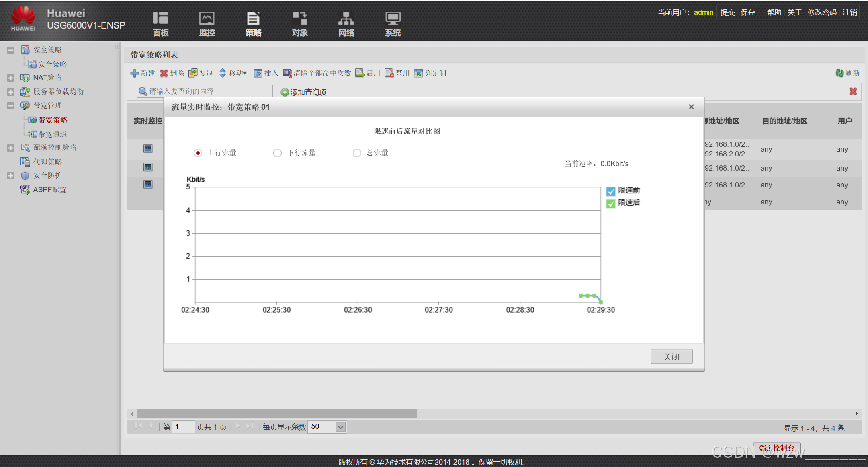This screenshot has height=467, width=868.
Task: Uncheck the 限速前 legend checkbox
Action: click(x=611, y=191)
